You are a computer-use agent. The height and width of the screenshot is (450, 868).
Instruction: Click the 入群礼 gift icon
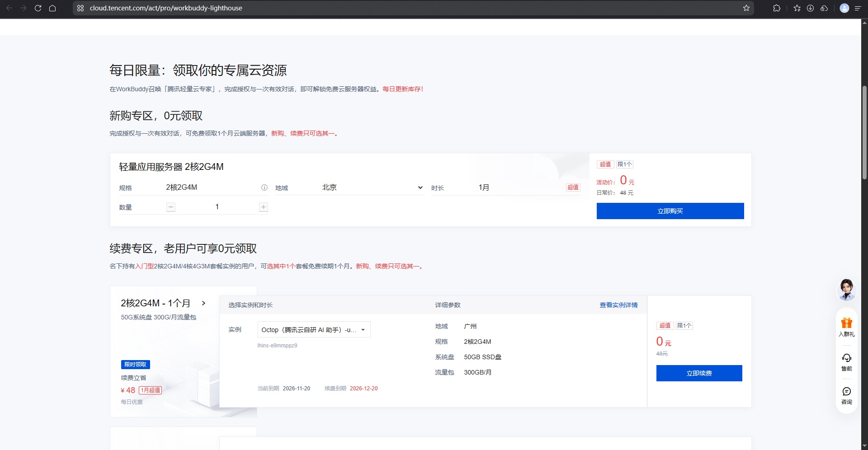pyautogui.click(x=846, y=328)
